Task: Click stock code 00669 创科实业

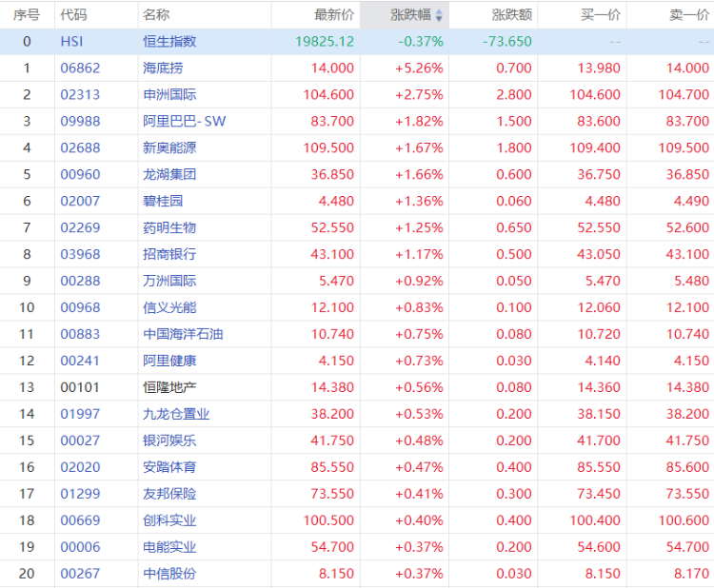Action: (x=80, y=520)
